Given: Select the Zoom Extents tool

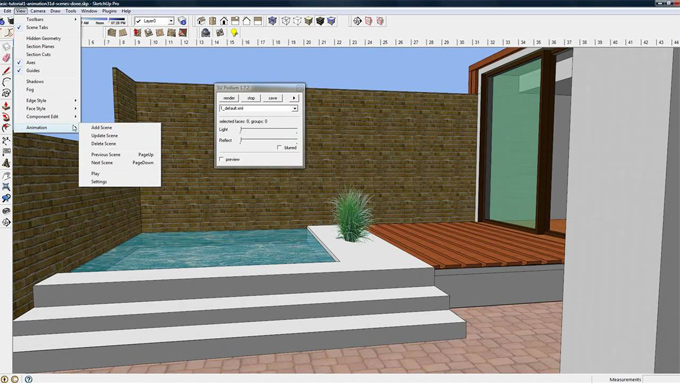Looking at the screenshot, I should tap(6, 187).
